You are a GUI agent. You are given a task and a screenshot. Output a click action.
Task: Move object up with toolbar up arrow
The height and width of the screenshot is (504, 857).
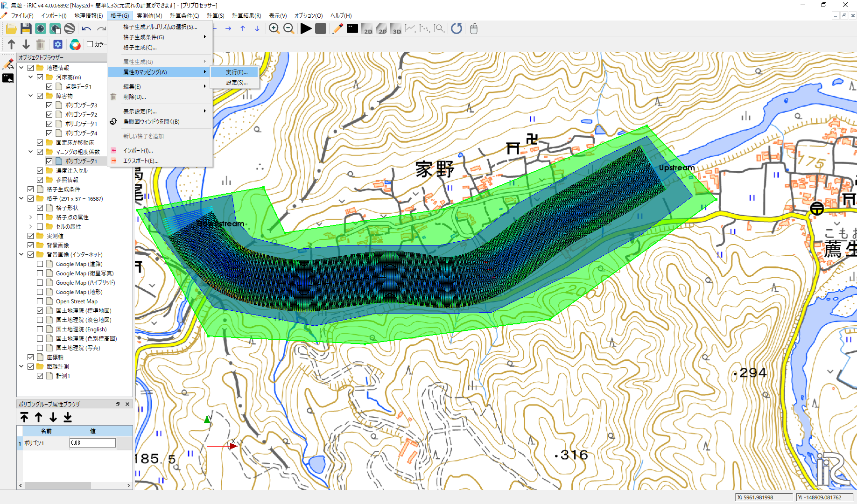click(12, 44)
